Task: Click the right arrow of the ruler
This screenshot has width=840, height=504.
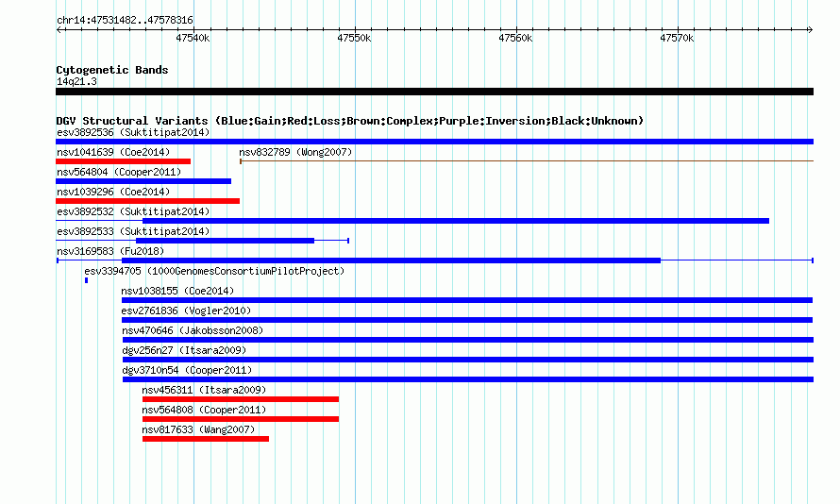Action: pyautogui.click(x=810, y=30)
